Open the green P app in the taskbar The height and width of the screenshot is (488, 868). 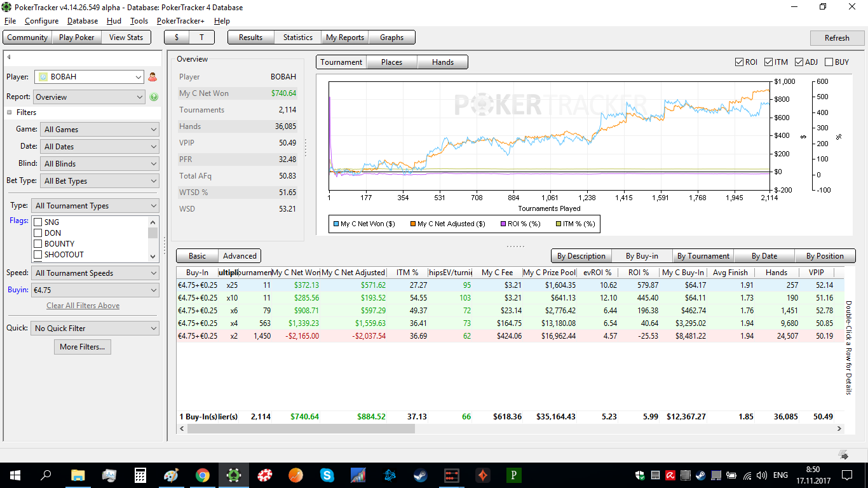(514, 475)
